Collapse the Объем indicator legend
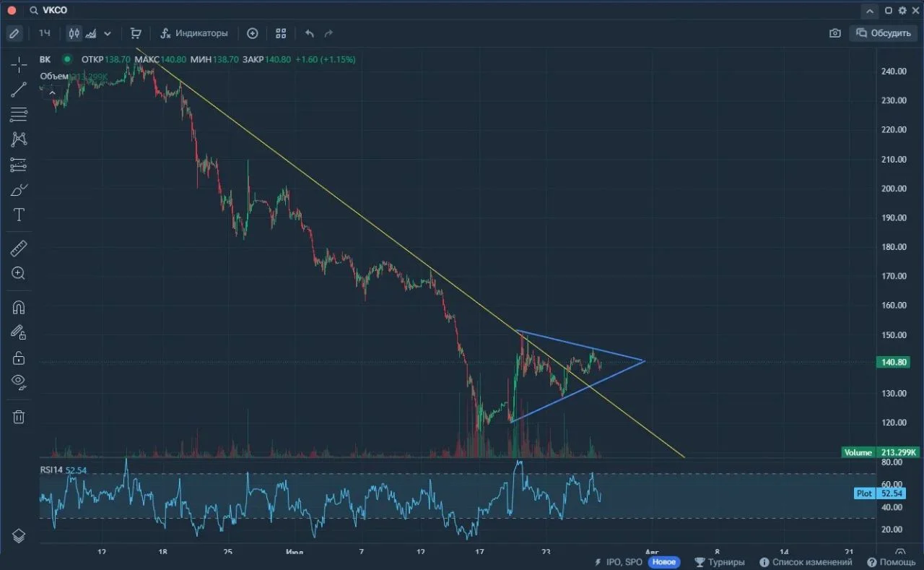924x570 pixels. pyautogui.click(x=52, y=91)
